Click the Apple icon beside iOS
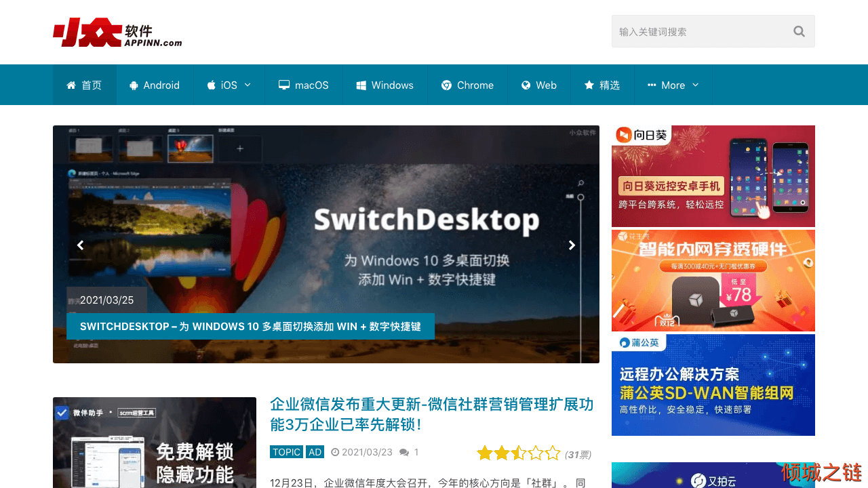Viewport: 868px width, 488px height. (211, 85)
